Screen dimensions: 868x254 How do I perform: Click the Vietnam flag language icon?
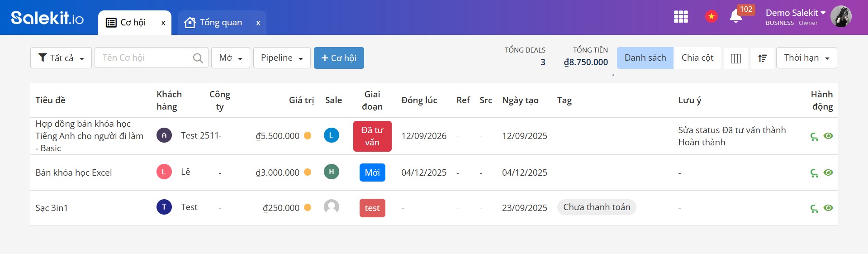[x=711, y=17]
